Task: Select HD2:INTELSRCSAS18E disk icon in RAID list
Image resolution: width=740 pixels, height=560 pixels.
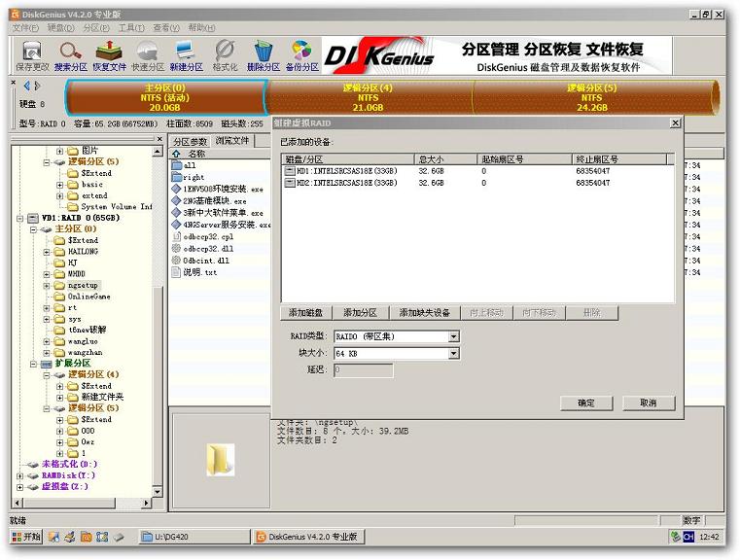Action: coord(290,183)
